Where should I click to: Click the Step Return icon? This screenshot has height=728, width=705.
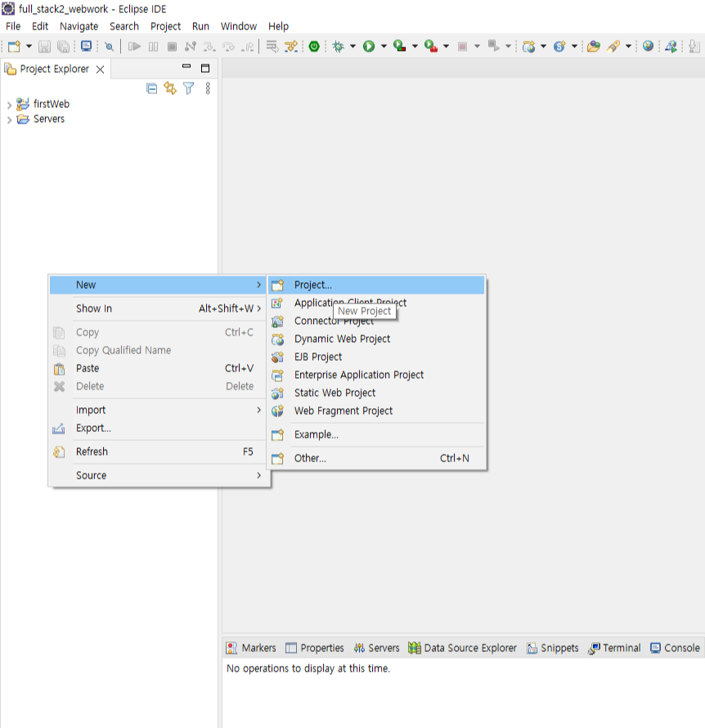pyautogui.click(x=248, y=46)
